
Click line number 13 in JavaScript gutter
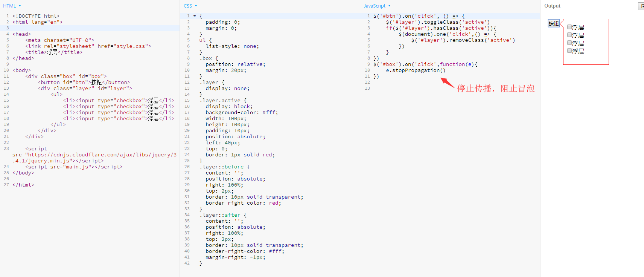click(367, 88)
